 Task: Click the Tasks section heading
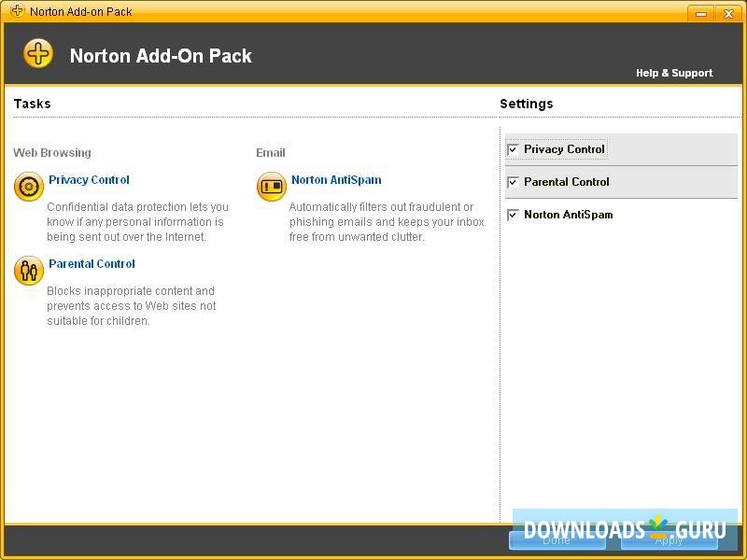coord(32,104)
